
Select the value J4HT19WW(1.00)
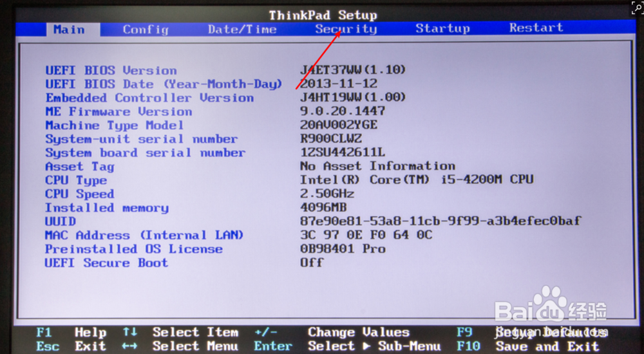click(353, 97)
